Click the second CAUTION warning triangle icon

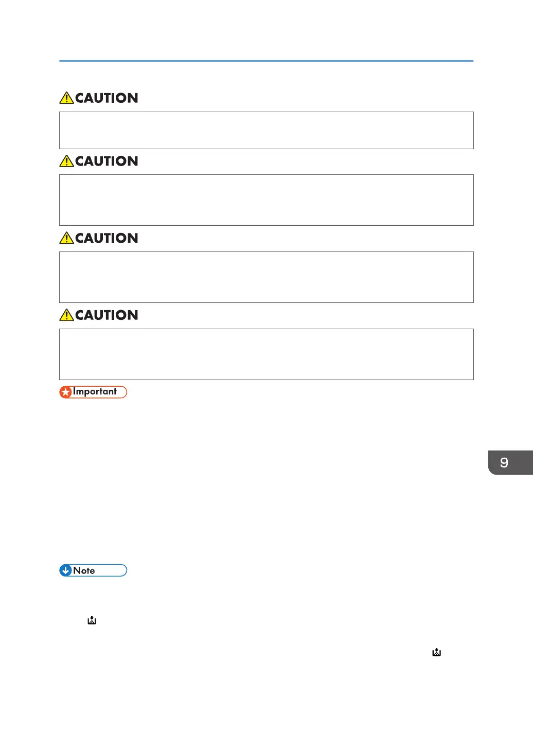click(x=66, y=161)
